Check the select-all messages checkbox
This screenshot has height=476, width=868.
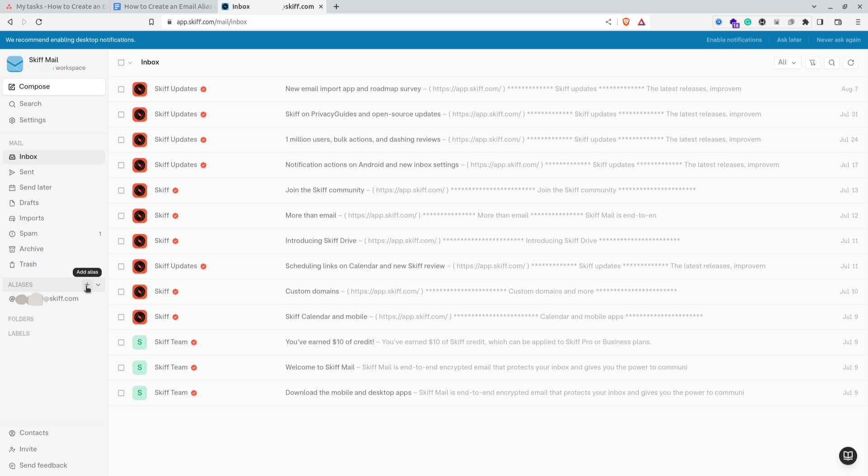pyautogui.click(x=121, y=62)
